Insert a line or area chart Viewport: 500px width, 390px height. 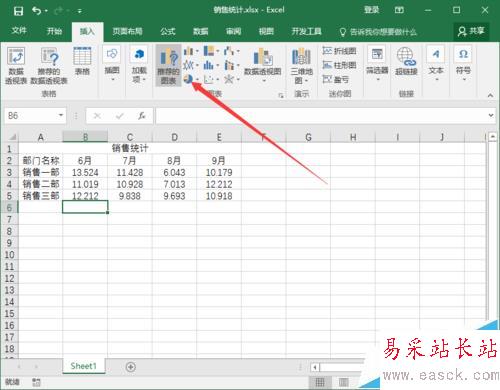tap(188, 65)
